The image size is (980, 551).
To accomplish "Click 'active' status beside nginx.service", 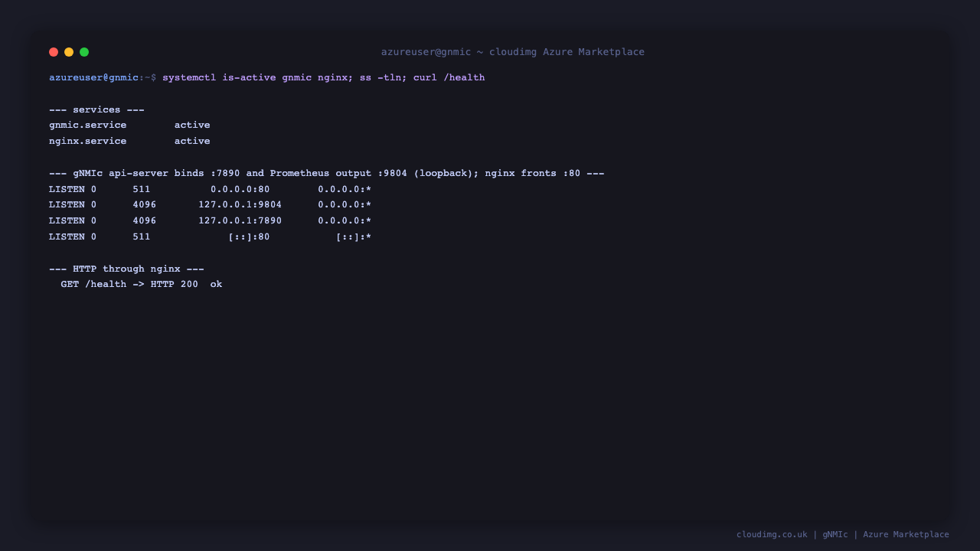I will [x=192, y=141].
